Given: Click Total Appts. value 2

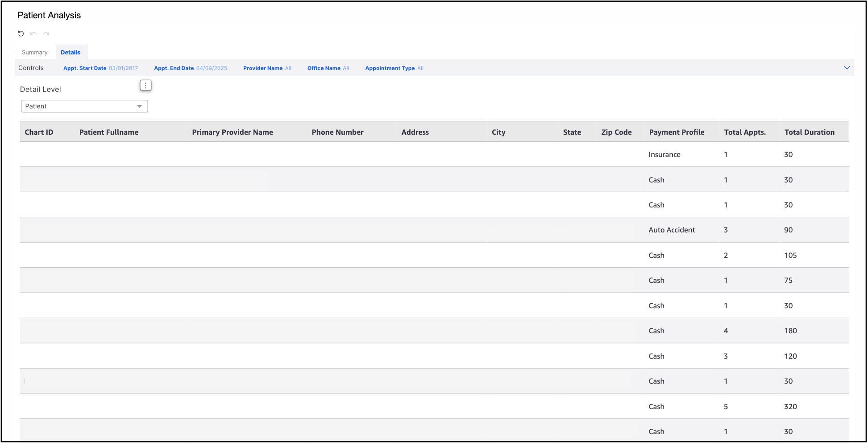Looking at the screenshot, I should pyautogui.click(x=726, y=255).
